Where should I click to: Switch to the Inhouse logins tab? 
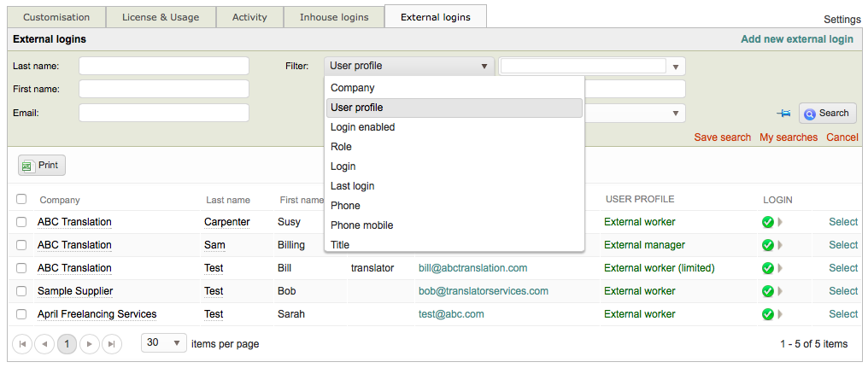pyautogui.click(x=334, y=17)
